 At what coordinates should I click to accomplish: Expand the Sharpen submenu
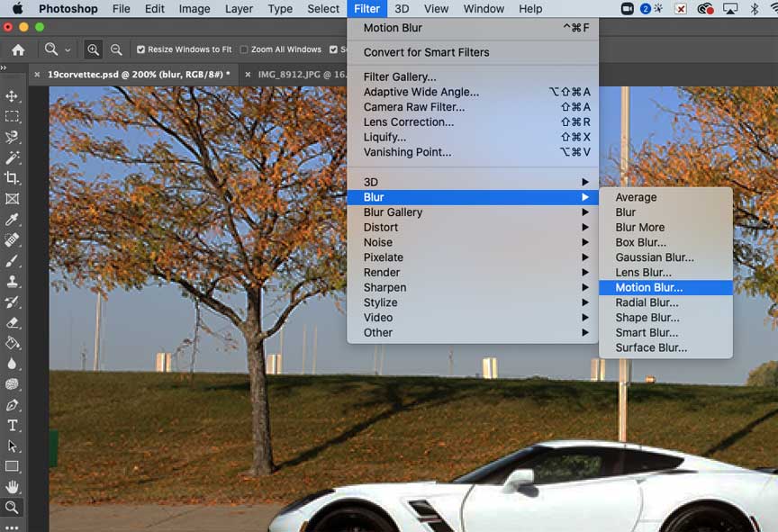click(x=473, y=287)
